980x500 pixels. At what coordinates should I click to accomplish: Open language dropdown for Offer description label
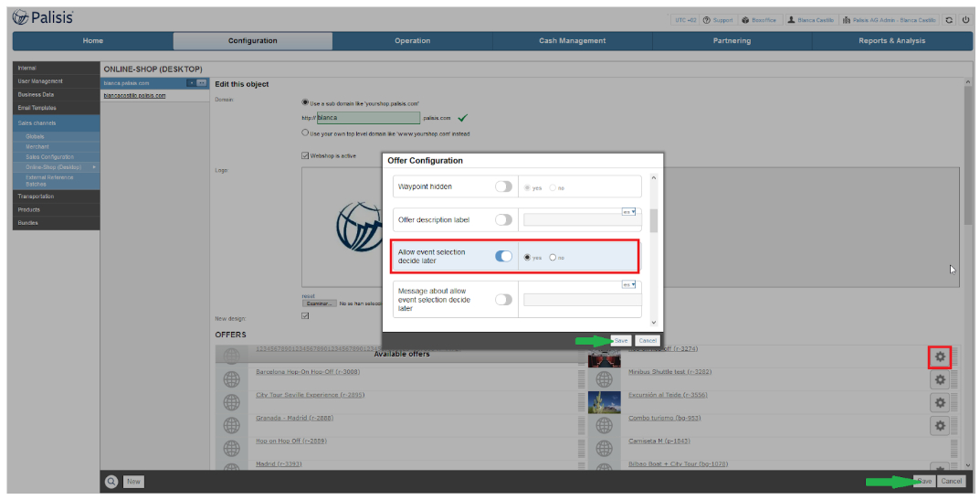pyautogui.click(x=628, y=211)
